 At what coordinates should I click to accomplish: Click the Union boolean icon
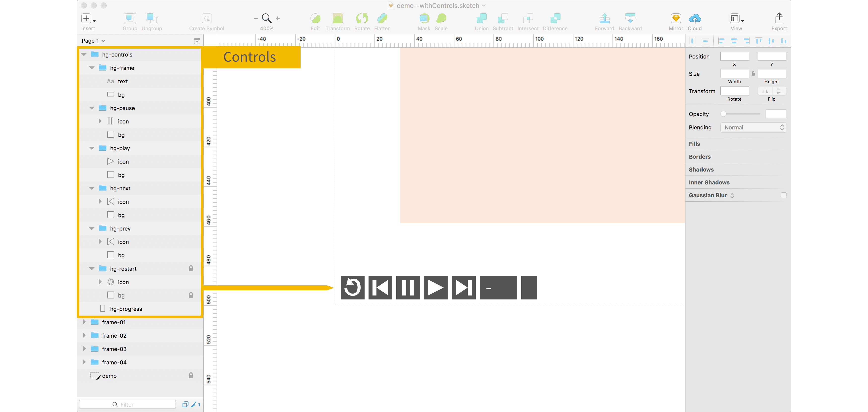click(482, 18)
